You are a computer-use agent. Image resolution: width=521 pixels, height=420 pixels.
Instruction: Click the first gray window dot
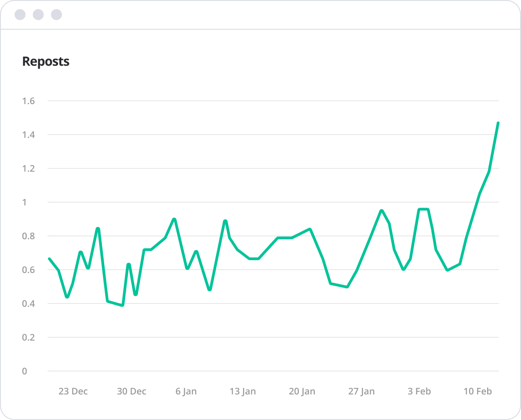(20, 15)
